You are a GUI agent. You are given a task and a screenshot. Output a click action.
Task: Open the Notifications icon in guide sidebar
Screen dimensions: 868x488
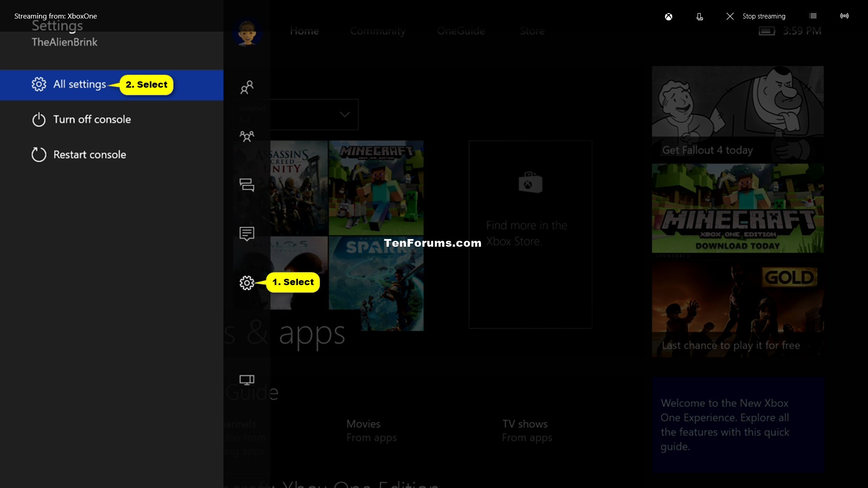pos(247,234)
